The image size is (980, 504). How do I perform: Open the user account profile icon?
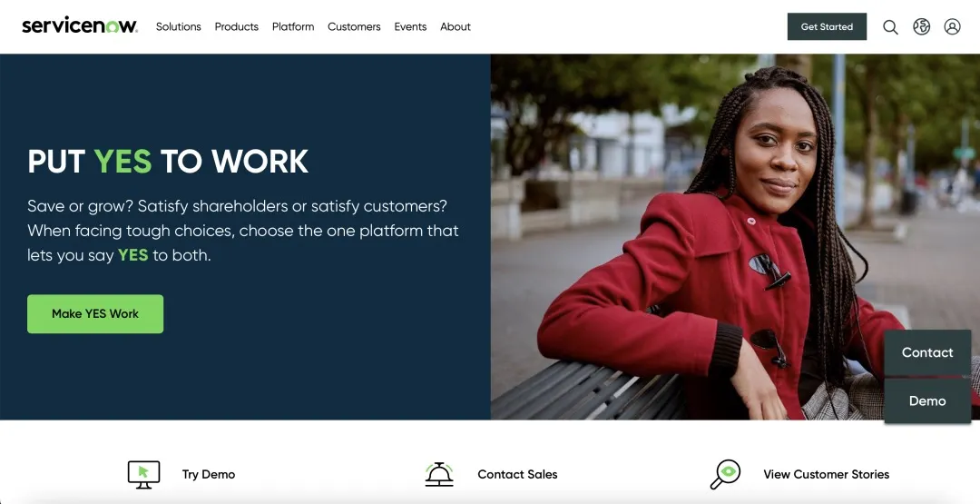tap(952, 26)
